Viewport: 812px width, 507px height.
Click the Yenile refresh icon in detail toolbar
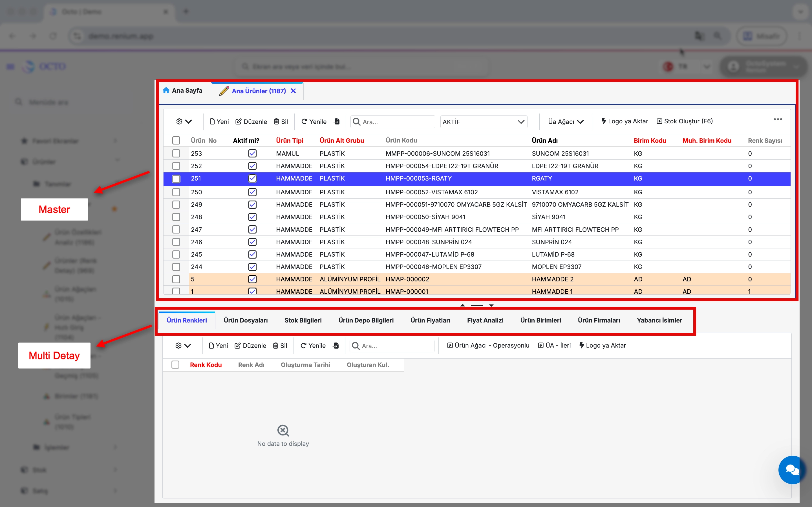tap(303, 345)
